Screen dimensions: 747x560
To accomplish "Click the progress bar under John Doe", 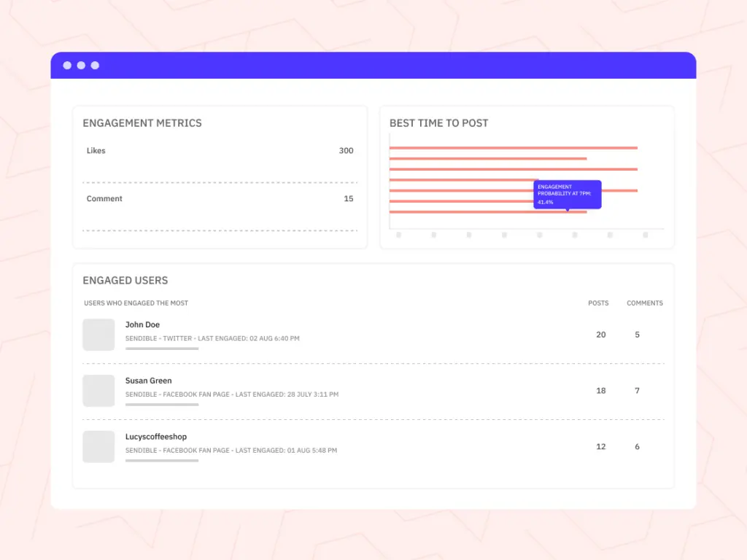I will [x=162, y=349].
